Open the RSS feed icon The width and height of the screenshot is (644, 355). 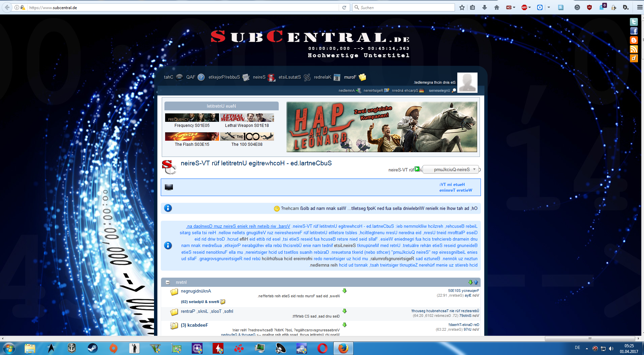click(x=634, y=49)
